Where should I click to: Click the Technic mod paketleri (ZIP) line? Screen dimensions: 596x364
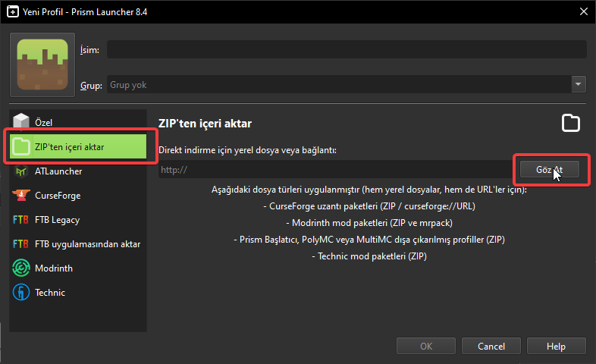coord(369,256)
